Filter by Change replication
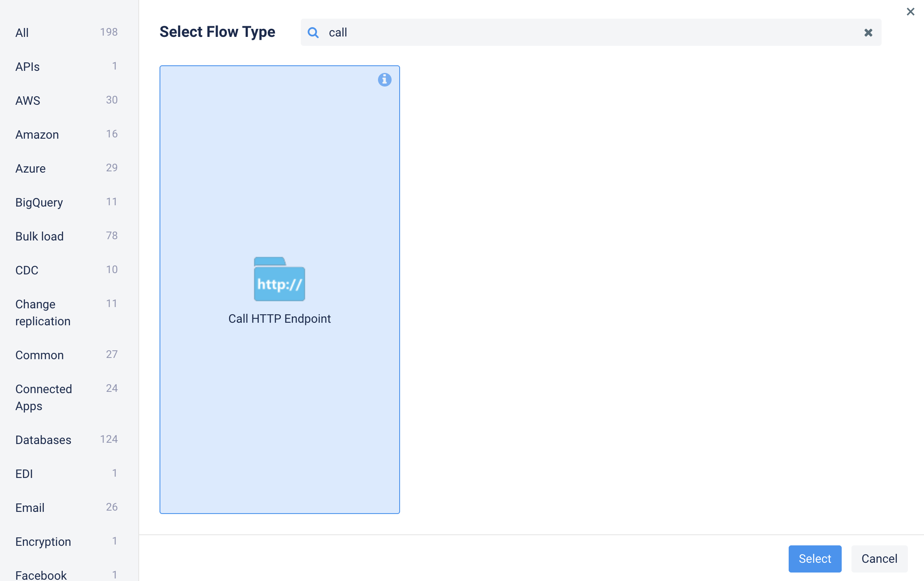Viewport: 924px width, 581px height. [42, 313]
